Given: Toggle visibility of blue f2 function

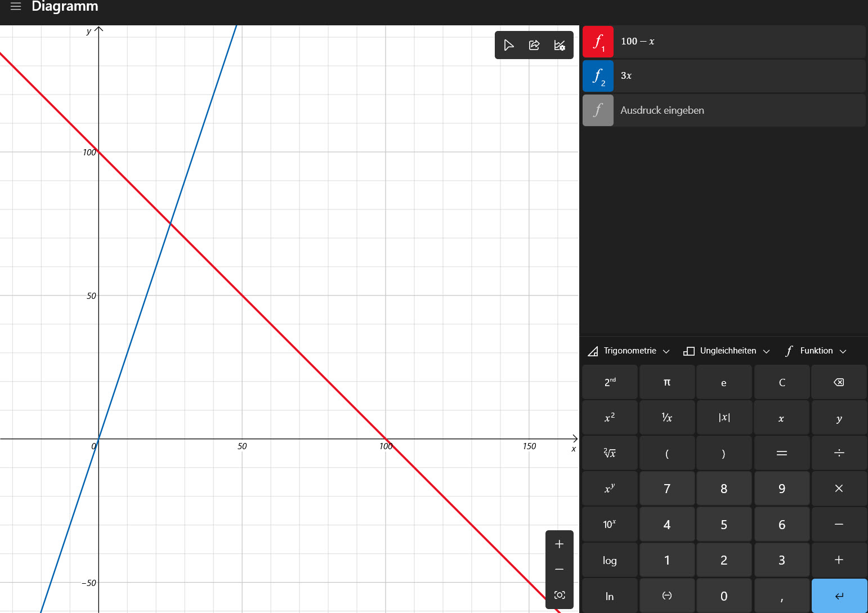Looking at the screenshot, I should point(598,76).
